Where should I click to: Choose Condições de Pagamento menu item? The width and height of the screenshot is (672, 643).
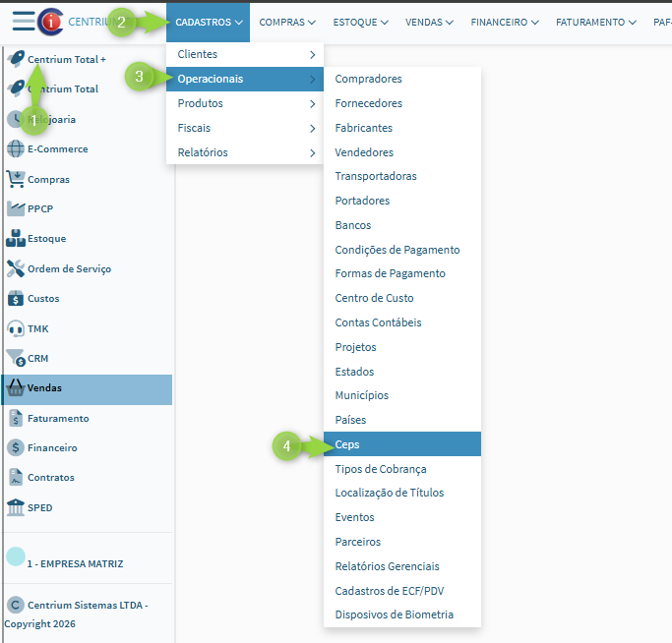(x=397, y=250)
